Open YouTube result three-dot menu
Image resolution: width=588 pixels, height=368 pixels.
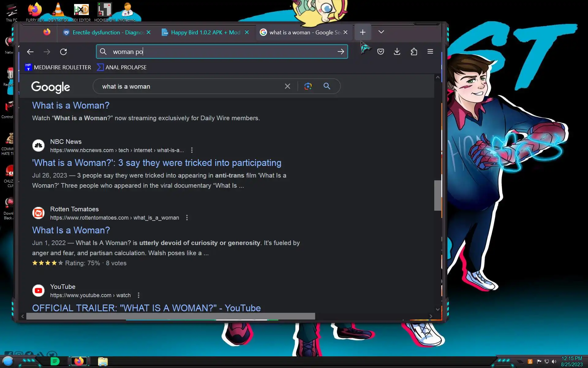138,295
